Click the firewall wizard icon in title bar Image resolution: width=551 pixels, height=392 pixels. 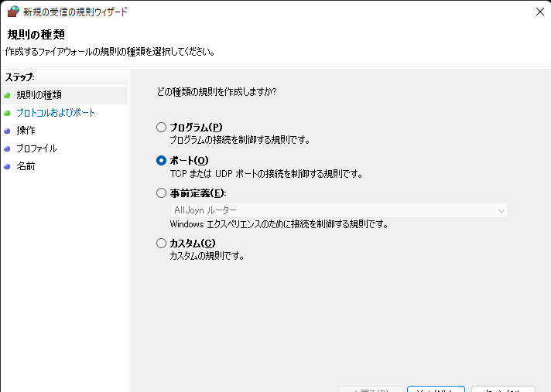tap(13, 12)
